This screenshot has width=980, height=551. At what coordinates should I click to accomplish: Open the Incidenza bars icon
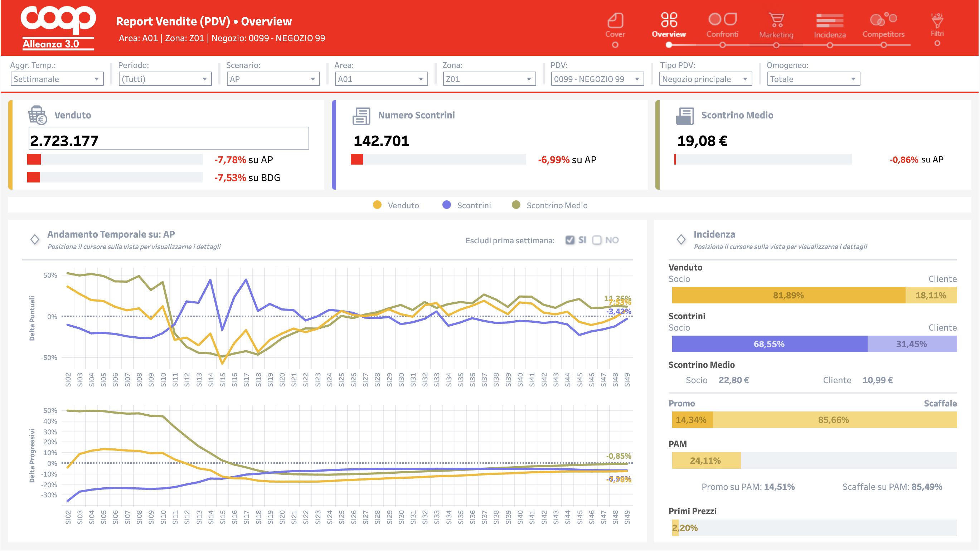point(829,20)
